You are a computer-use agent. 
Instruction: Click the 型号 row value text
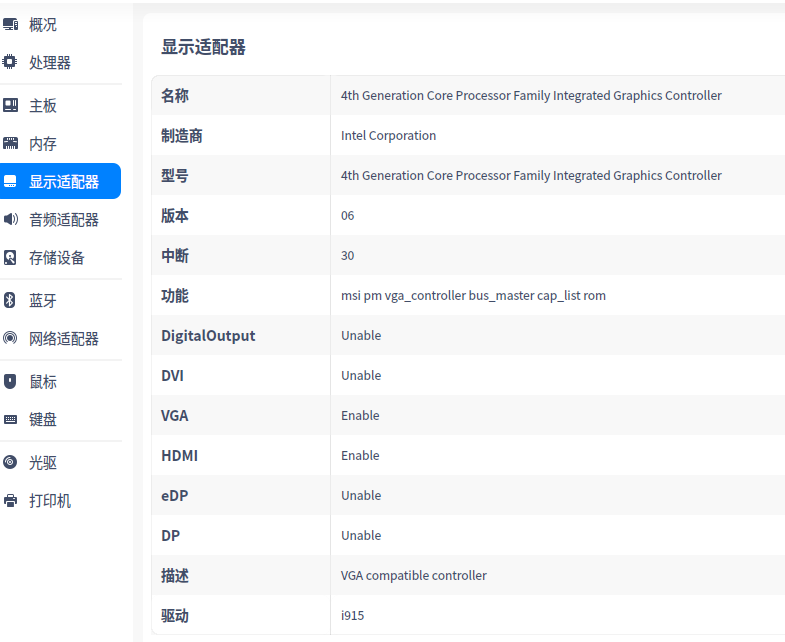[x=531, y=175]
